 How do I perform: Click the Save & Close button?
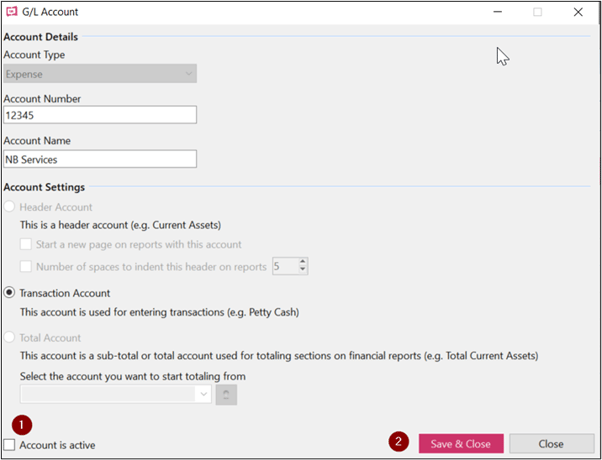coord(461,444)
